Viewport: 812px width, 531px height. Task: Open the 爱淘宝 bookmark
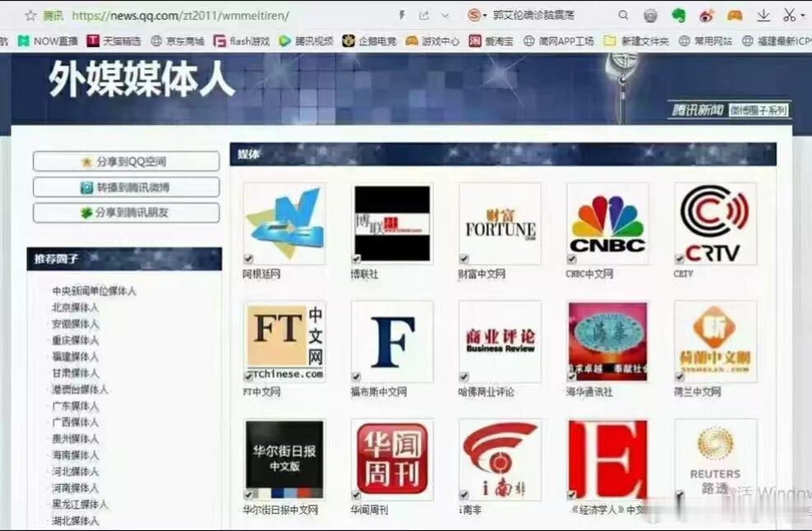pyautogui.click(x=491, y=40)
